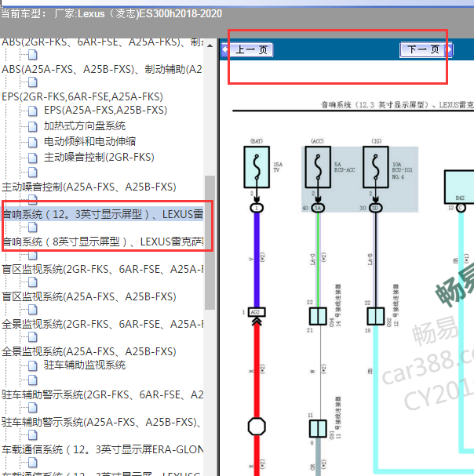Click the 3D junction terminal under ECU-IG1 fuse
This screenshot has height=476, width=474.
point(376,208)
